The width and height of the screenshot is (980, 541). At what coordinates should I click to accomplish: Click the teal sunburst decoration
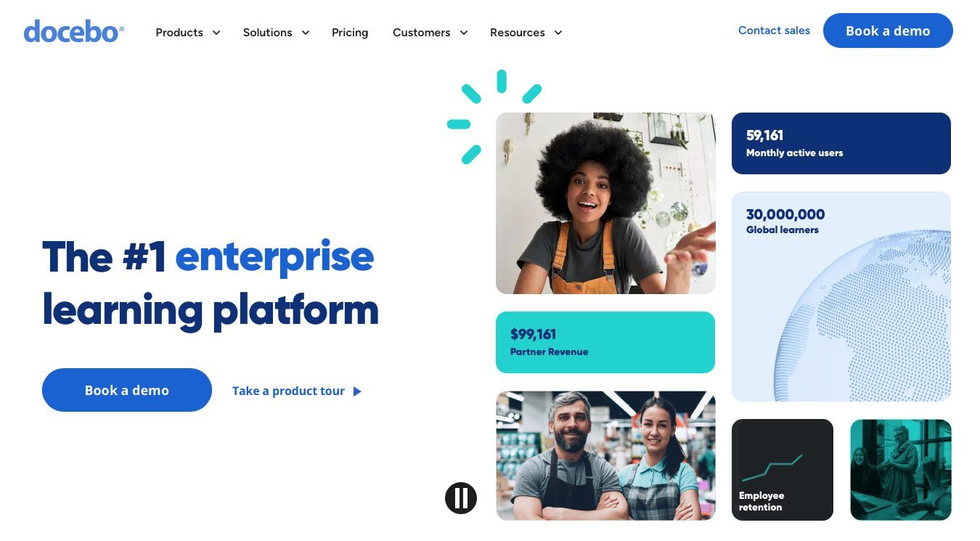point(494,115)
